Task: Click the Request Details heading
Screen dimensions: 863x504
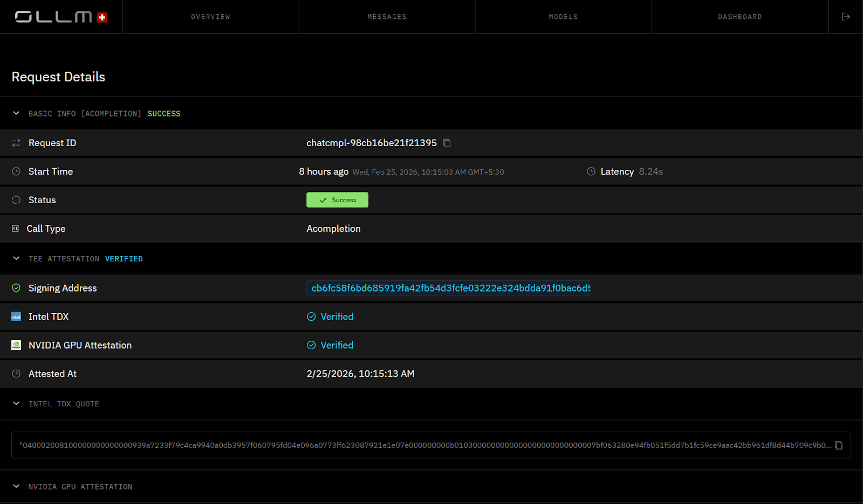Action: click(x=58, y=77)
